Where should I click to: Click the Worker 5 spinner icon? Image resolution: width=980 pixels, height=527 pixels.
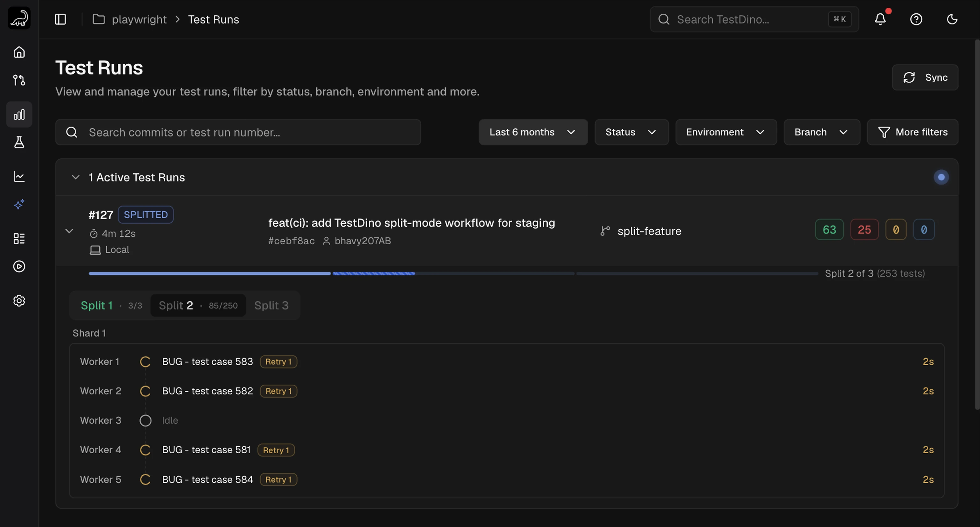pos(145,479)
